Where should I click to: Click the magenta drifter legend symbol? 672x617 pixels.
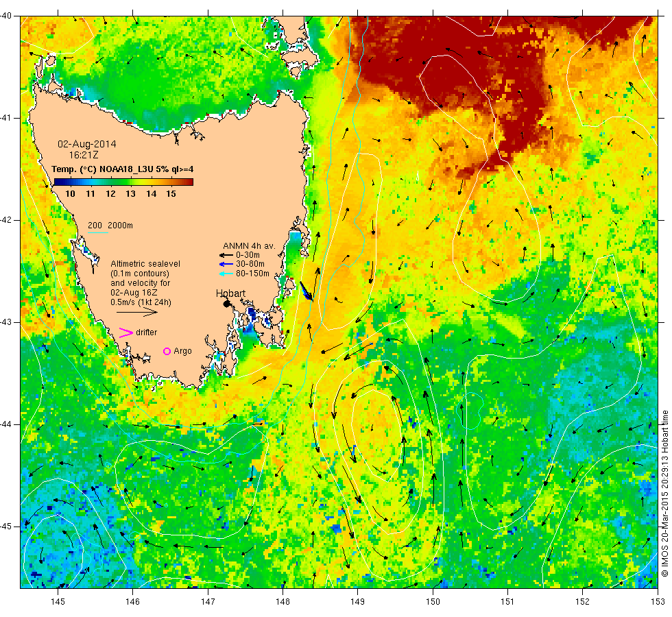coord(126,333)
